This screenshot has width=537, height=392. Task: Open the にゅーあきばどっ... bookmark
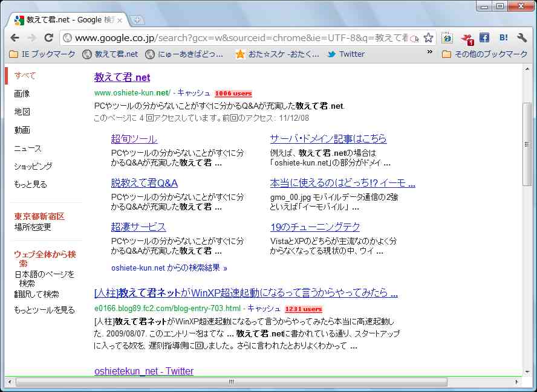[184, 54]
